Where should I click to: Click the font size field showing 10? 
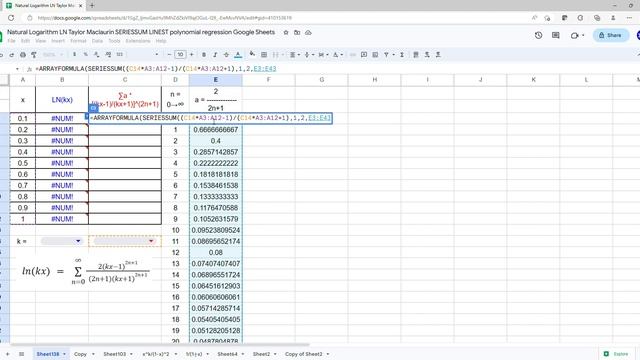pyautogui.click(x=180, y=55)
